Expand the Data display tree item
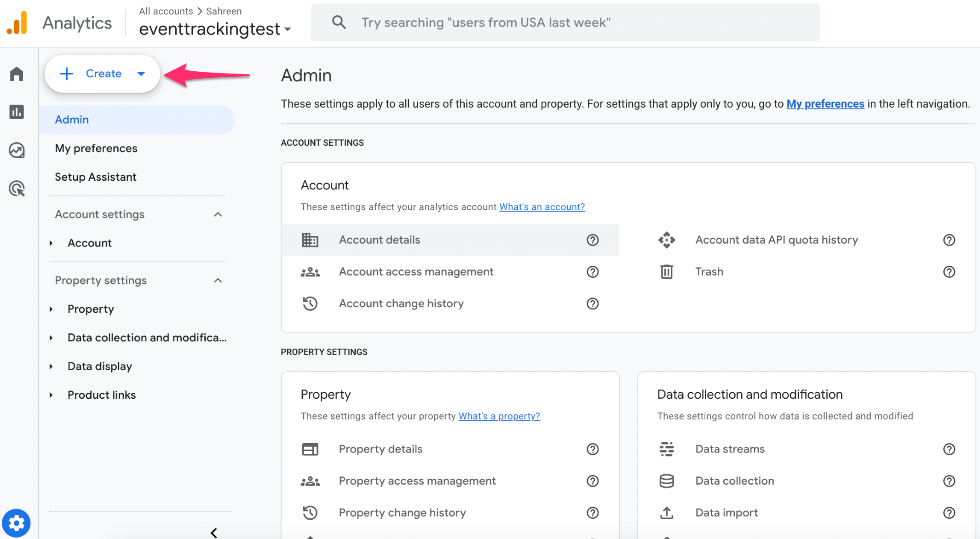980x539 pixels. pyautogui.click(x=51, y=367)
